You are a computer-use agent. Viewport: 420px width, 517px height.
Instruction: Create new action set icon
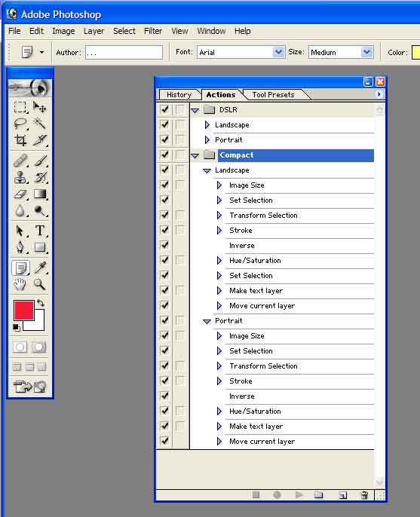tap(319, 495)
